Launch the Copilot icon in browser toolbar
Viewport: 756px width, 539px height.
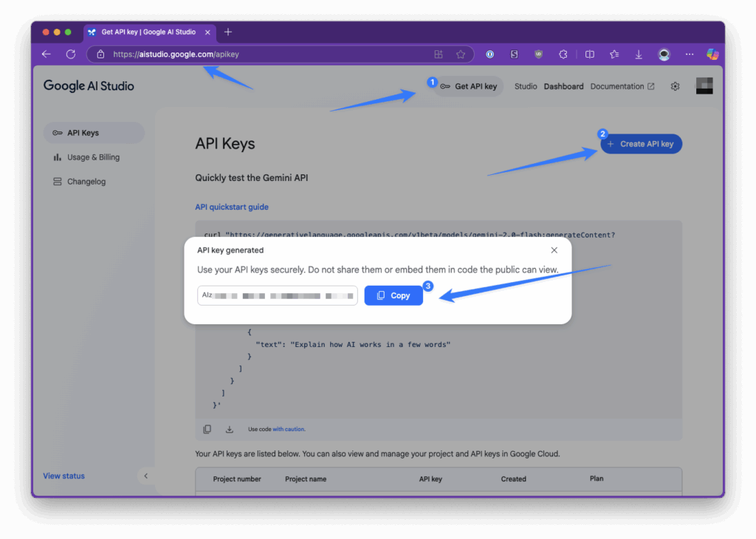point(712,55)
